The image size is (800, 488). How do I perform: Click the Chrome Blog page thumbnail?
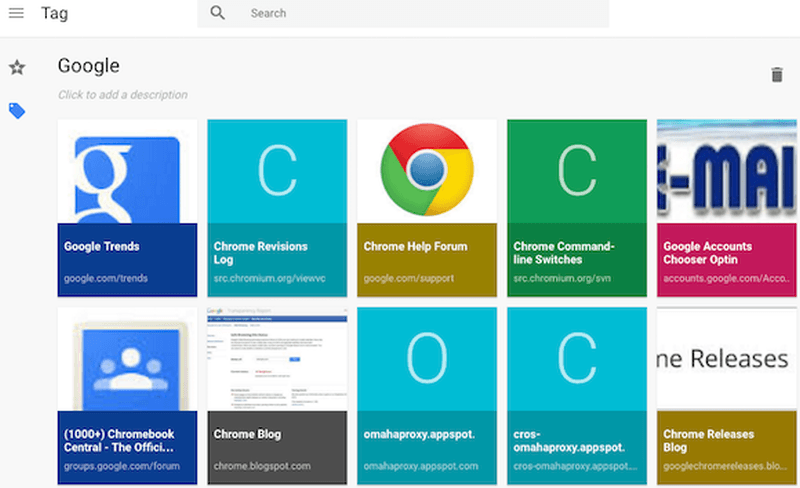[277, 358]
